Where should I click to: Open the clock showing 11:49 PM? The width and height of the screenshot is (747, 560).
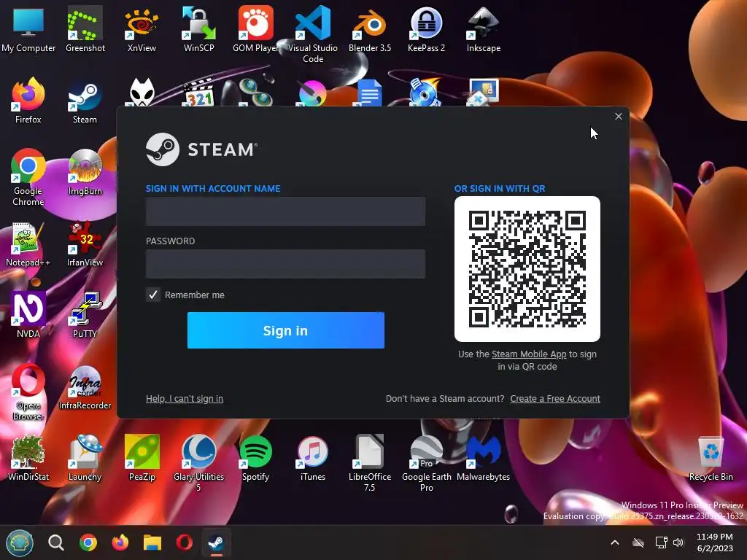click(715, 542)
